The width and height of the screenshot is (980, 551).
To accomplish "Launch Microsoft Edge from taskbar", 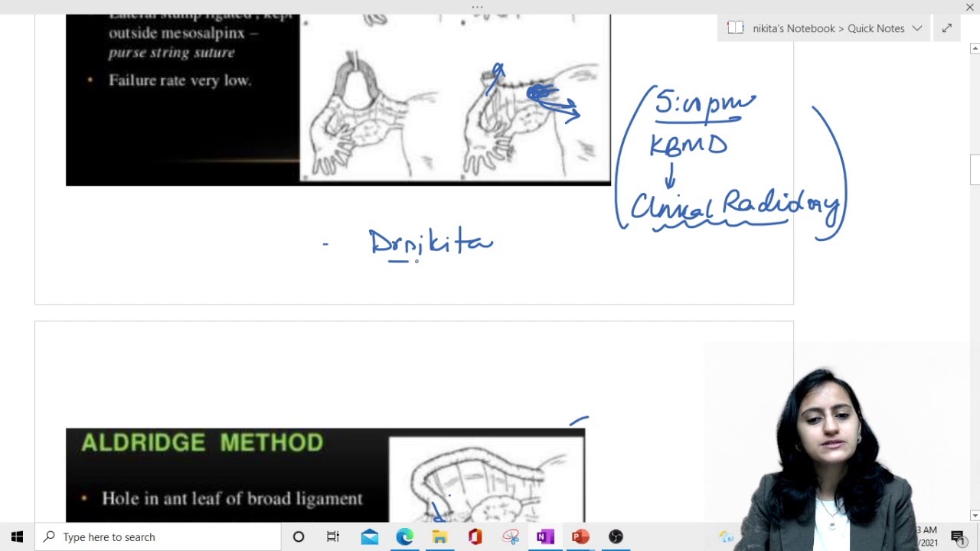I will tap(404, 536).
